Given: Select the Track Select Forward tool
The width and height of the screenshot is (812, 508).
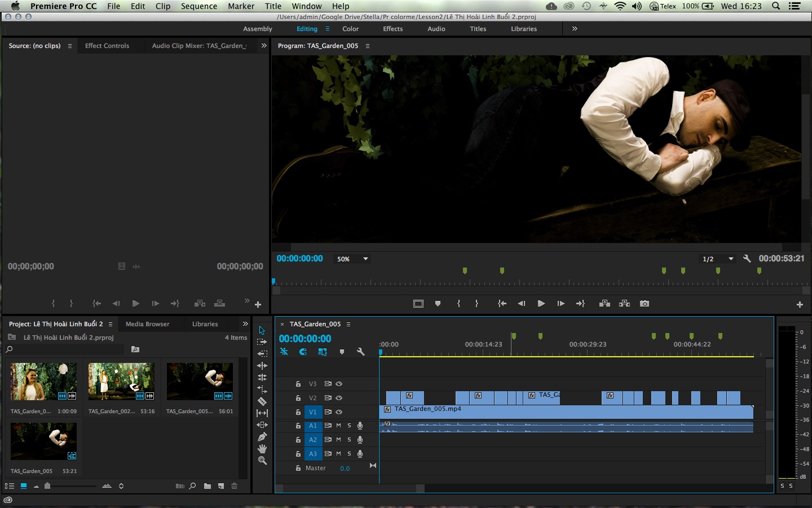Looking at the screenshot, I should coord(262,342).
